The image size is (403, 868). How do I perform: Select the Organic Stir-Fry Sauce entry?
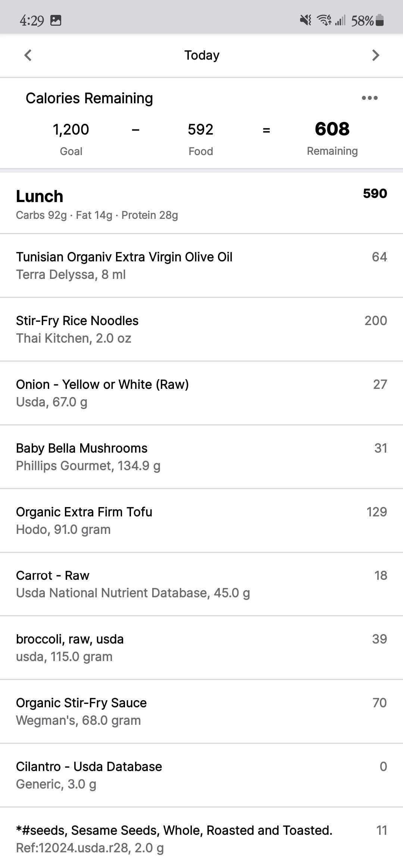point(201,711)
